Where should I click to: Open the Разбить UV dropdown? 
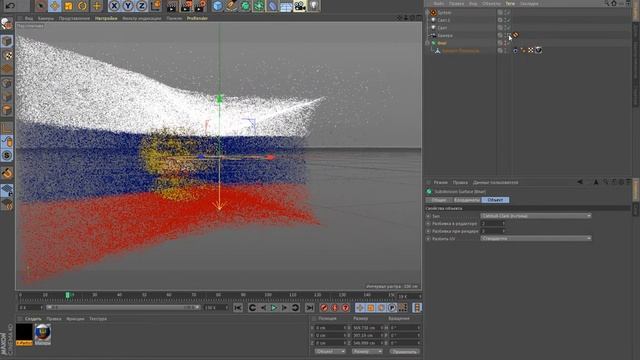(536, 238)
